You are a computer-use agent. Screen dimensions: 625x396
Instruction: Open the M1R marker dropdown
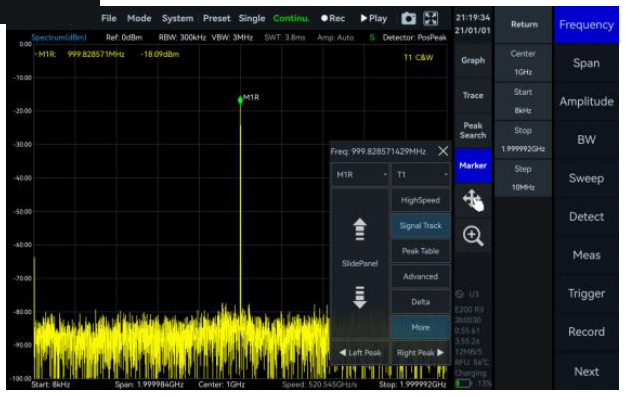coord(360,175)
